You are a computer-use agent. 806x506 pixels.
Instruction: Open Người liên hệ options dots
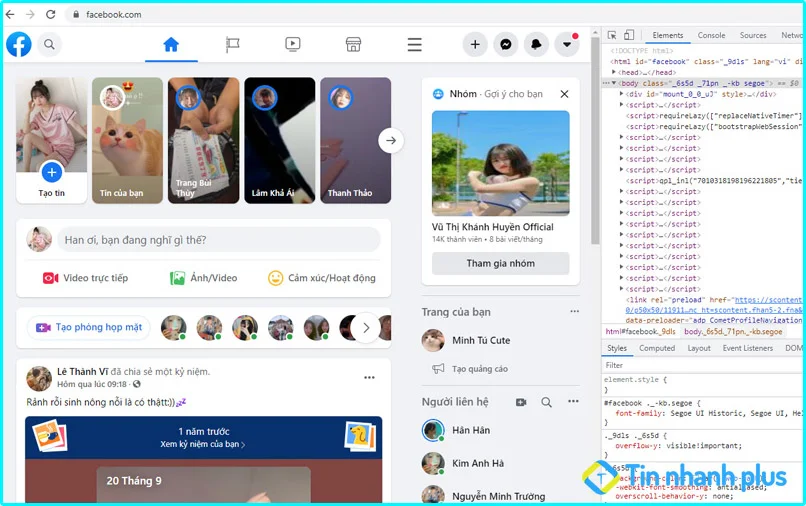point(573,402)
